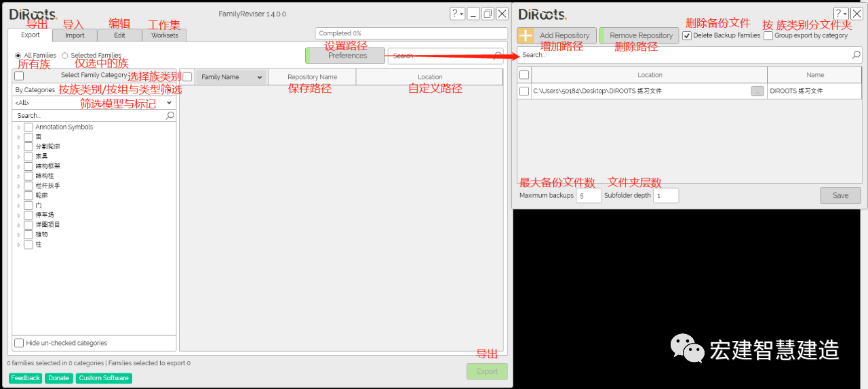Screen dimensions: 868x389
Task: Open the Family Name column dropdown
Action: coord(259,77)
